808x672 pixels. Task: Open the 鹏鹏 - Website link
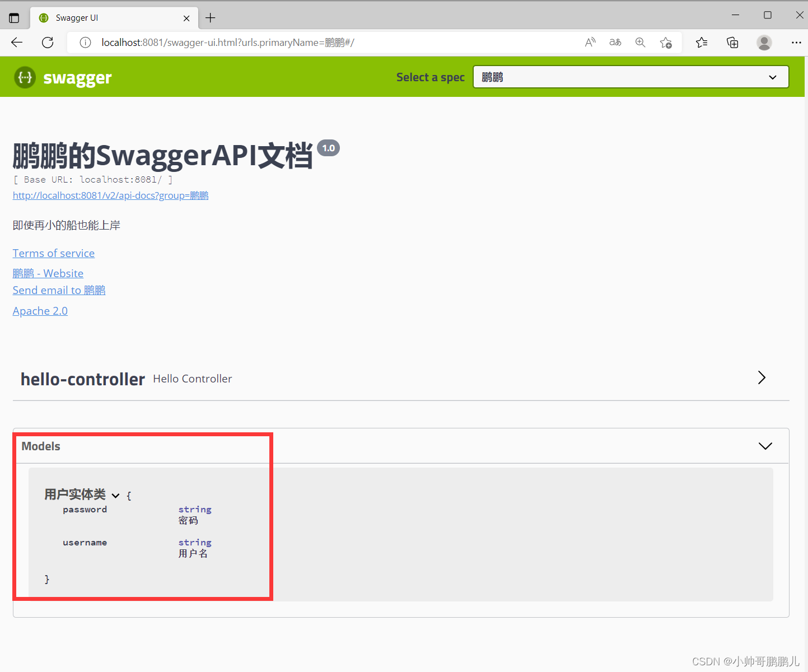tap(48, 273)
